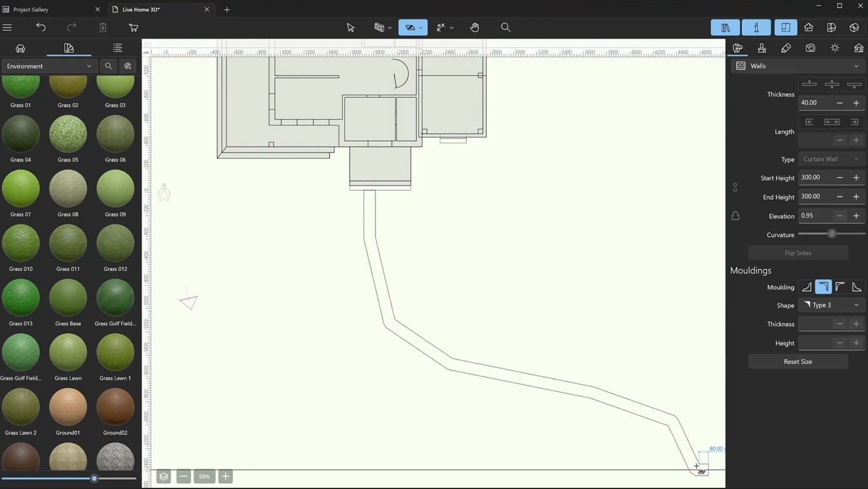Open the floor tool dropdown arrow

point(421,28)
